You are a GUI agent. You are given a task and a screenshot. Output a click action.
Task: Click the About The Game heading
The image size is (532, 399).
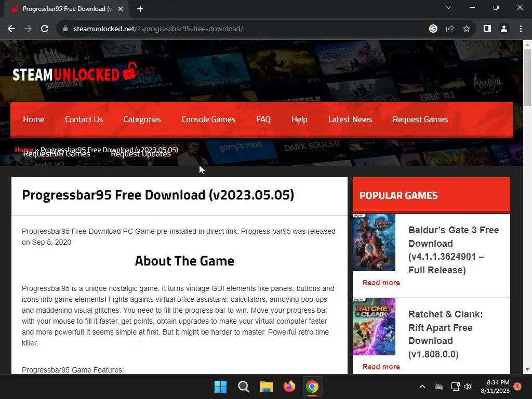tap(184, 261)
